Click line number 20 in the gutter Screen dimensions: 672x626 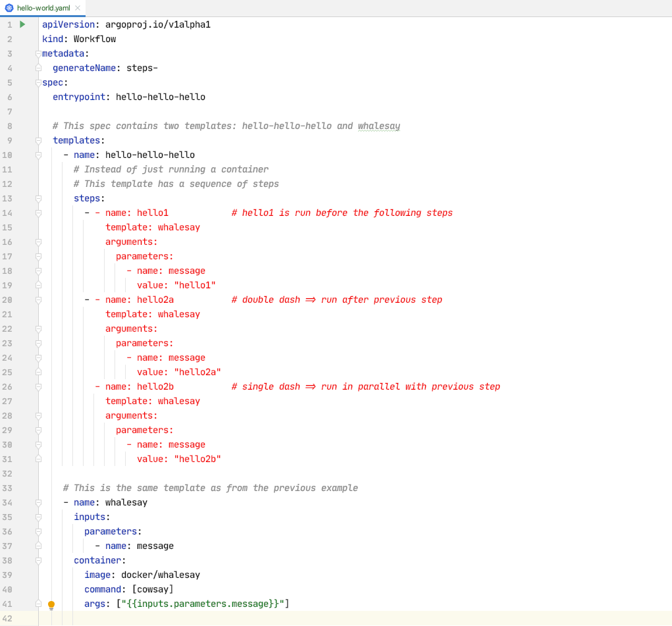tap(9, 300)
